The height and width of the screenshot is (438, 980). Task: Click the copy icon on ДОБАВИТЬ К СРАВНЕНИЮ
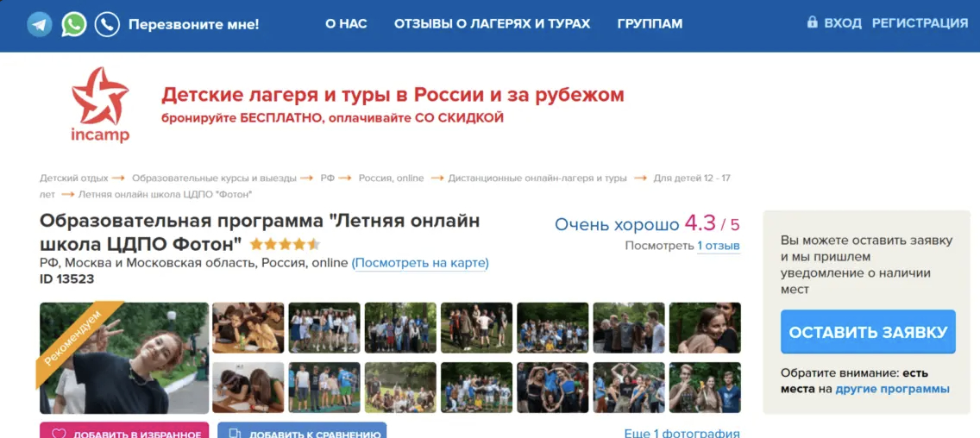click(x=235, y=434)
